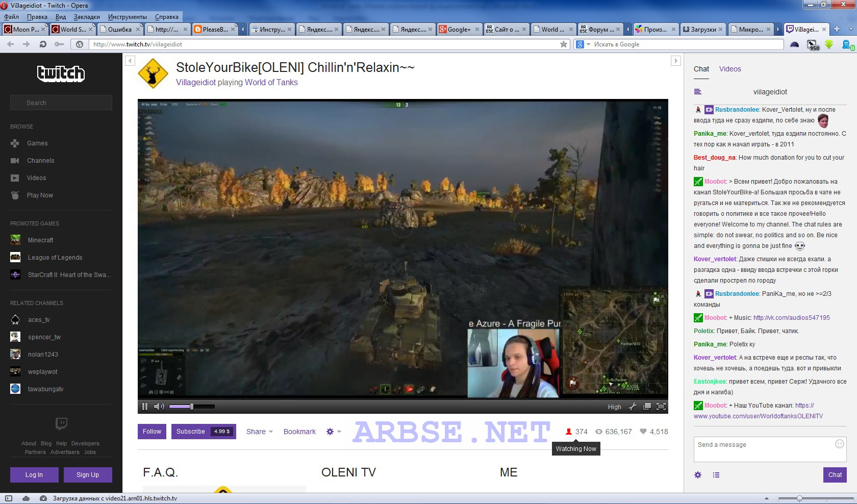Screen dimensions: 857x504
Task: Click the Twitch logo in sidebar
Action: tap(61, 73)
